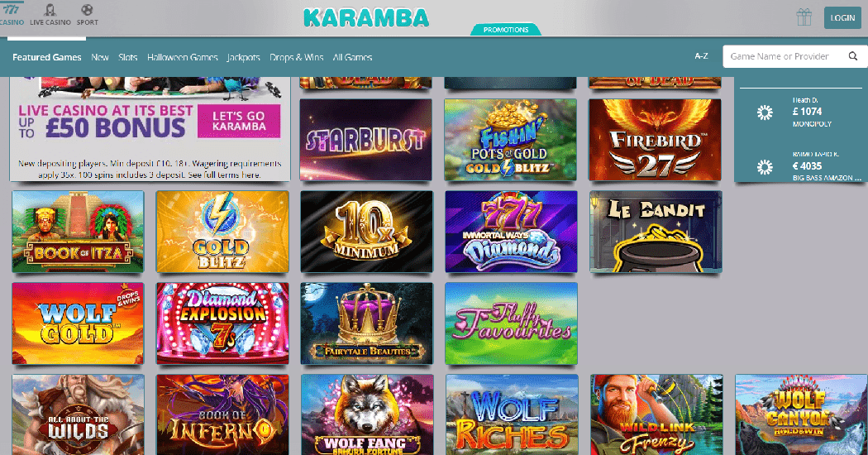Switch to the Jackpots category
Screen dimensions: 868x455
pyautogui.click(x=244, y=57)
